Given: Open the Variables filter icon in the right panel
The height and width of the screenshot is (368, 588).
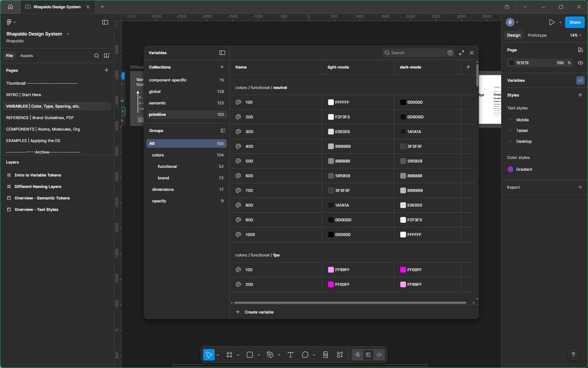Looking at the screenshot, I should coord(580,80).
